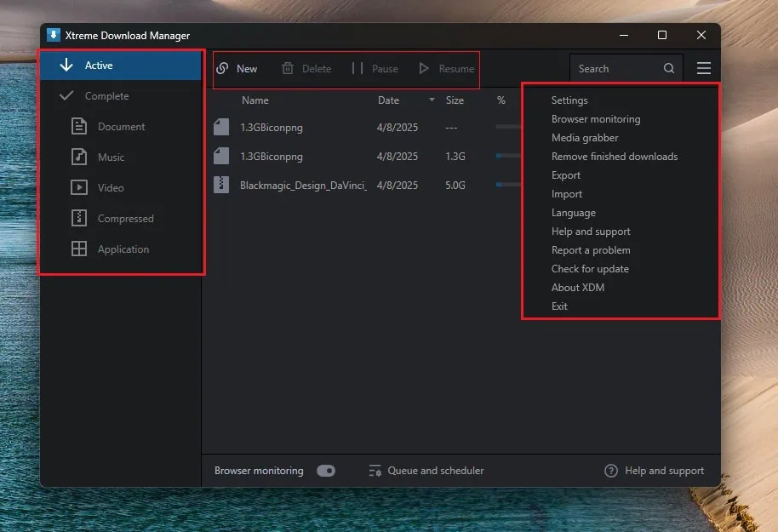Click zip file icon of Blackmagic_Design_DaVinci row
This screenshot has width=778, height=532.
click(x=221, y=185)
